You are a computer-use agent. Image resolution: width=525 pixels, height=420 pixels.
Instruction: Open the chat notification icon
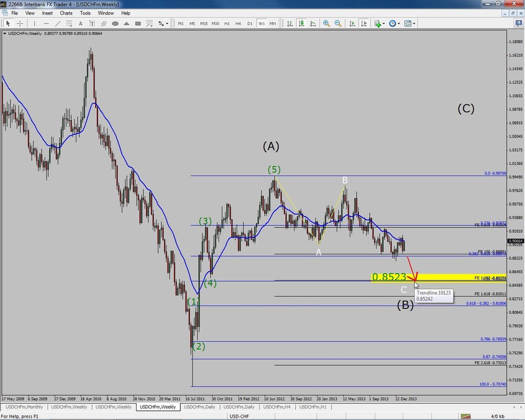(x=519, y=23)
